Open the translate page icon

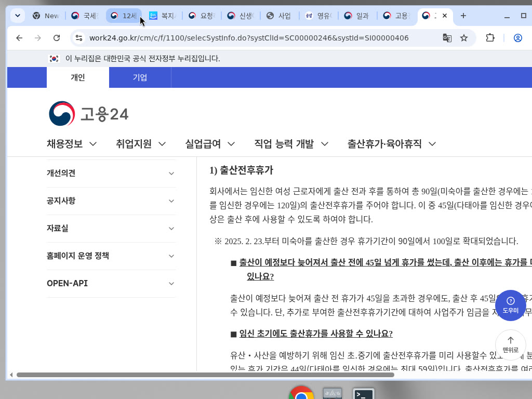[447, 38]
